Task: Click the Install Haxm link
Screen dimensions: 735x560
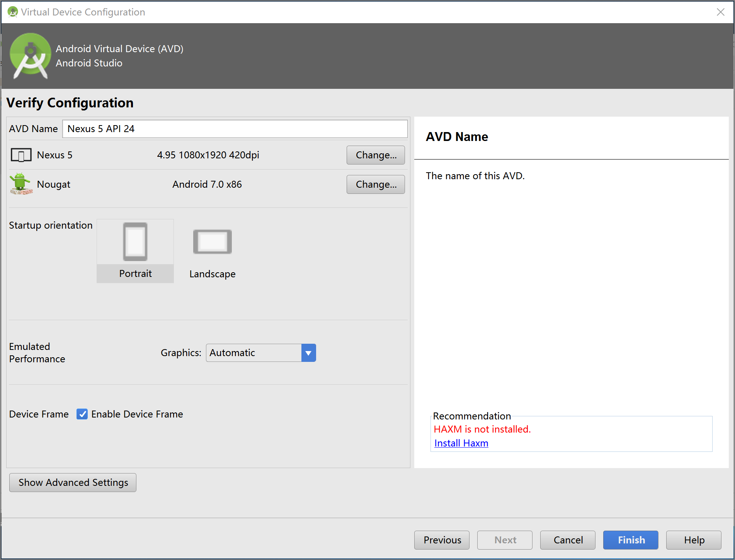Action: tap(461, 443)
